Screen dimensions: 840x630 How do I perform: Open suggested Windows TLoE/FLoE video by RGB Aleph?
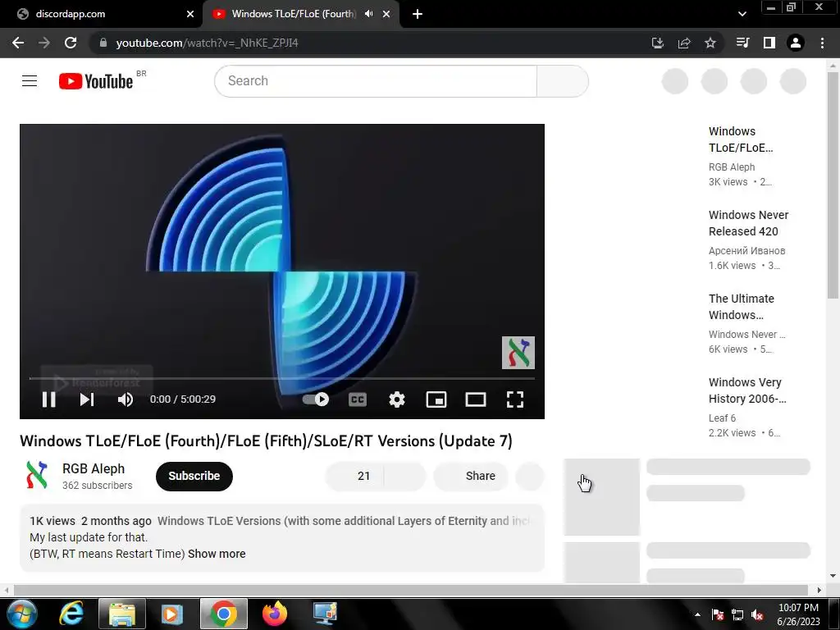pos(741,139)
